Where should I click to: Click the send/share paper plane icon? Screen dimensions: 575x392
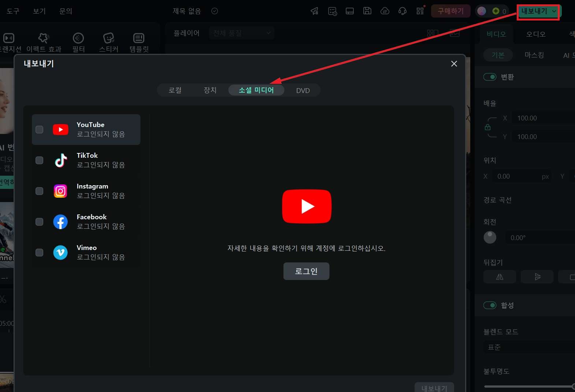(315, 11)
